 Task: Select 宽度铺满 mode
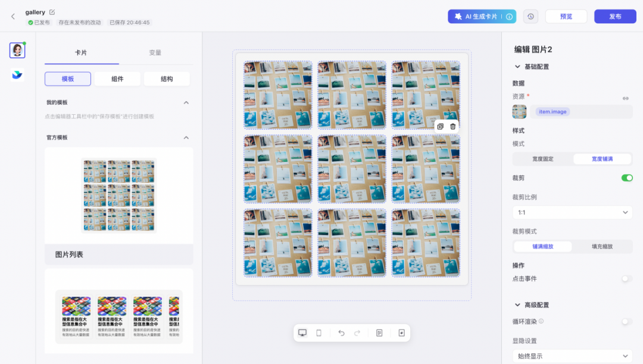[x=602, y=159]
